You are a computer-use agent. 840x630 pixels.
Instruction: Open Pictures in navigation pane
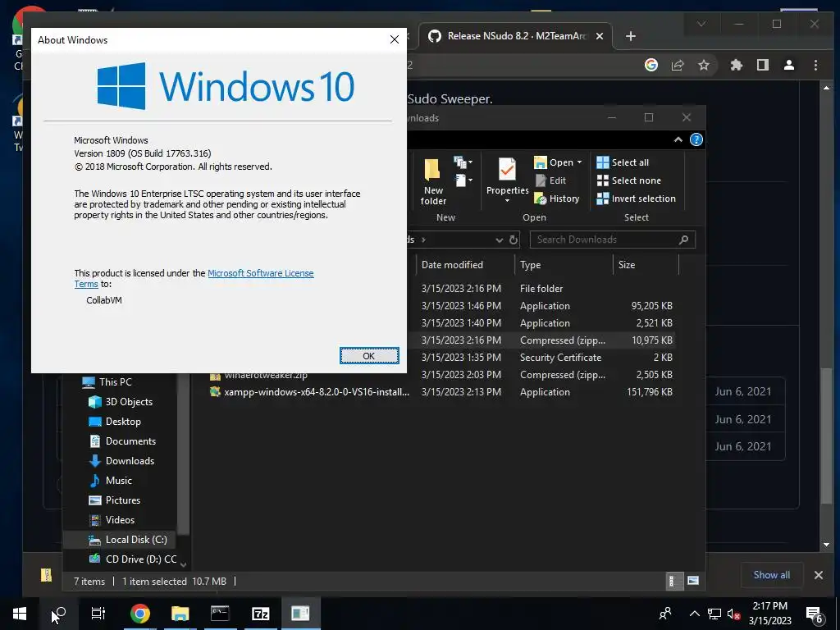click(115, 500)
